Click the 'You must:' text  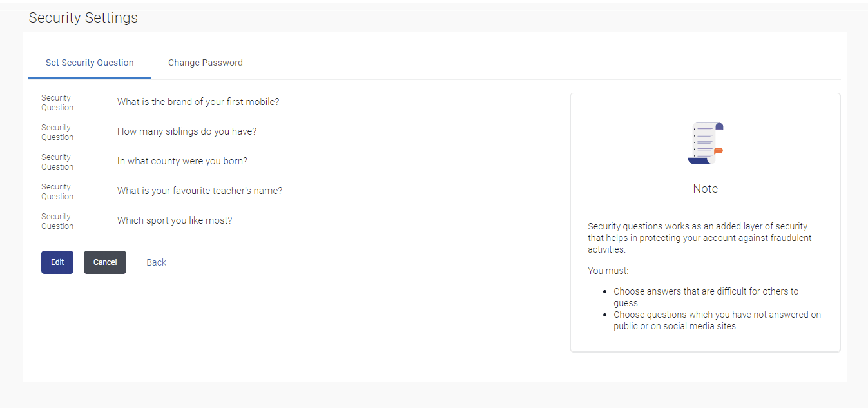[608, 271]
